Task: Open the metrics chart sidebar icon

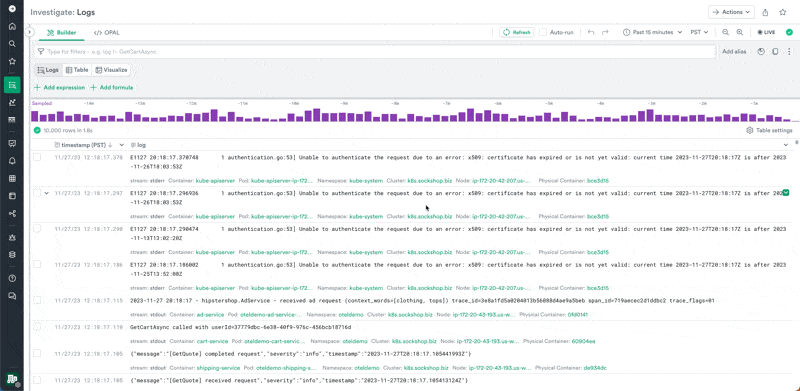Action: pos(12,102)
